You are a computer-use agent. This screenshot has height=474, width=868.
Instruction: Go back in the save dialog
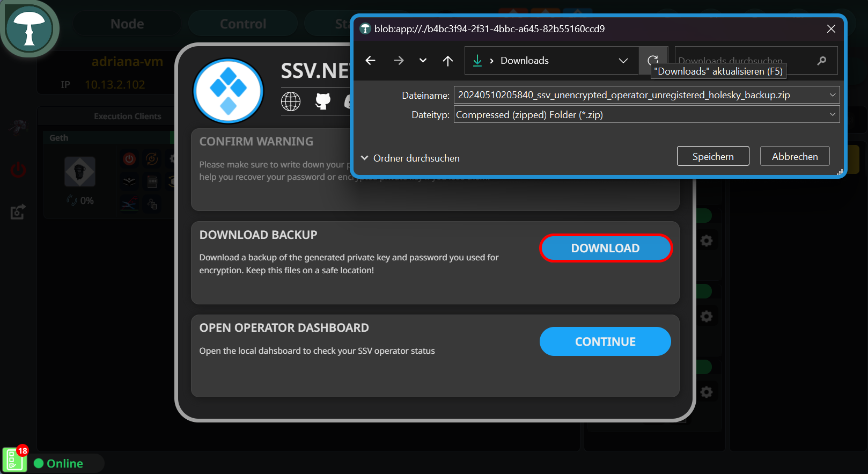(x=370, y=61)
